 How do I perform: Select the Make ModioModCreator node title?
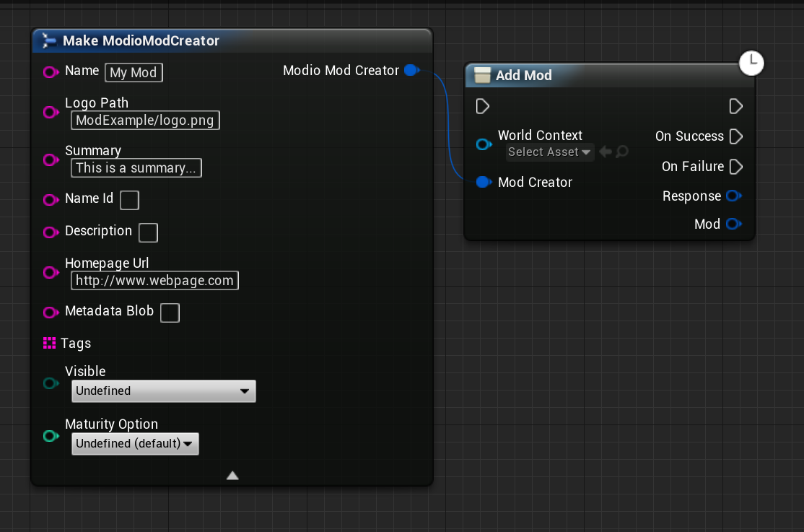[x=141, y=41]
